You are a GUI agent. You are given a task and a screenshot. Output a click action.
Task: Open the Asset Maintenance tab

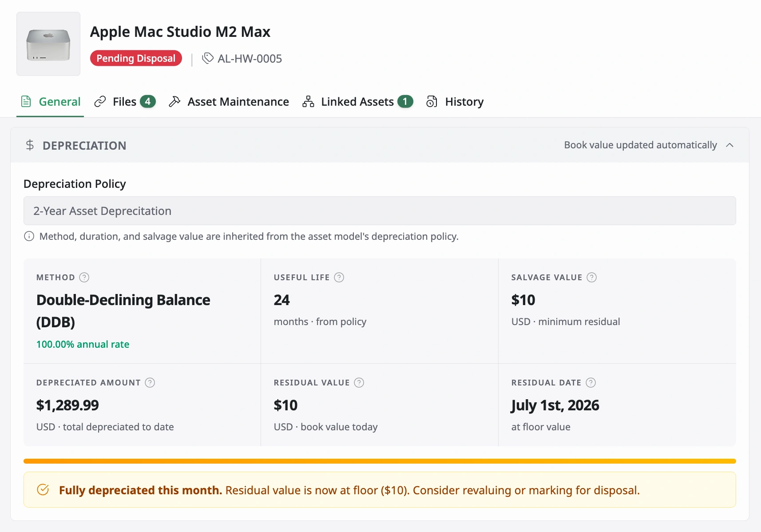tap(229, 102)
